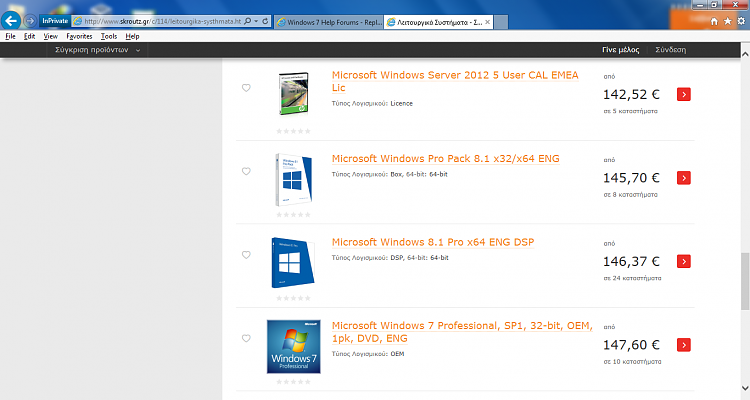Image resolution: width=750 pixels, height=400 pixels.
Task: Open Favorites star icon in browser toolbar
Action: coord(728,22)
